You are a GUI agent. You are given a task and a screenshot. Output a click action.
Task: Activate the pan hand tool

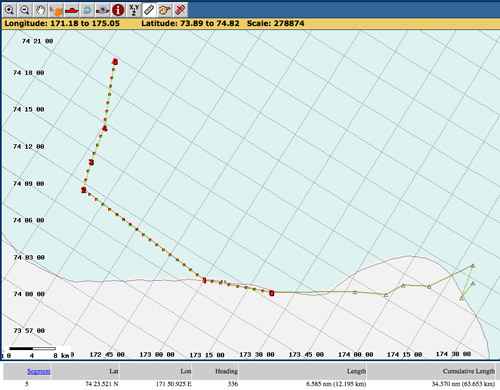[x=40, y=10]
